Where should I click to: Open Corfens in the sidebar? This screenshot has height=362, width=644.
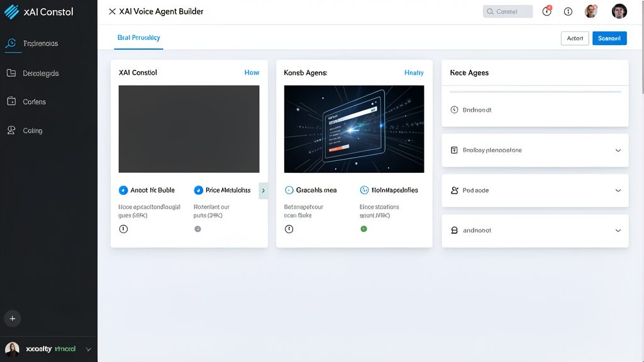pyautogui.click(x=34, y=102)
